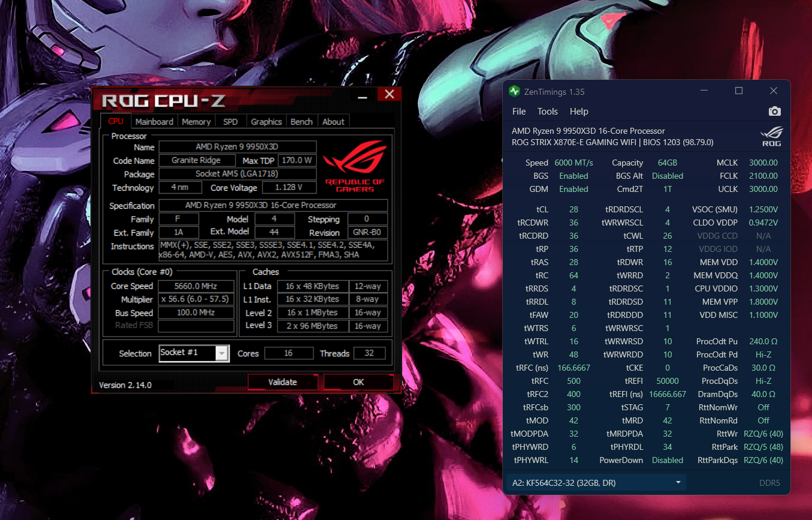Take a ZenTimings screenshot with camera icon
Screen dimensions: 812x520
click(x=774, y=112)
